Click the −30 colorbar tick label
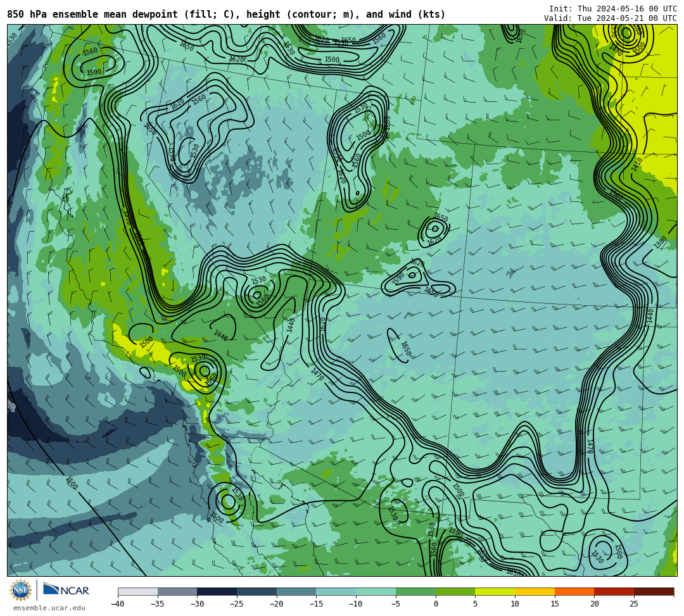 click(197, 604)
